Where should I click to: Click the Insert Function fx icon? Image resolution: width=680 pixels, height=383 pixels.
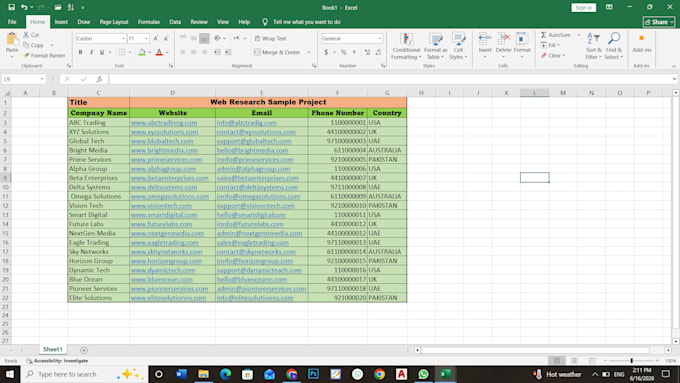(99, 79)
